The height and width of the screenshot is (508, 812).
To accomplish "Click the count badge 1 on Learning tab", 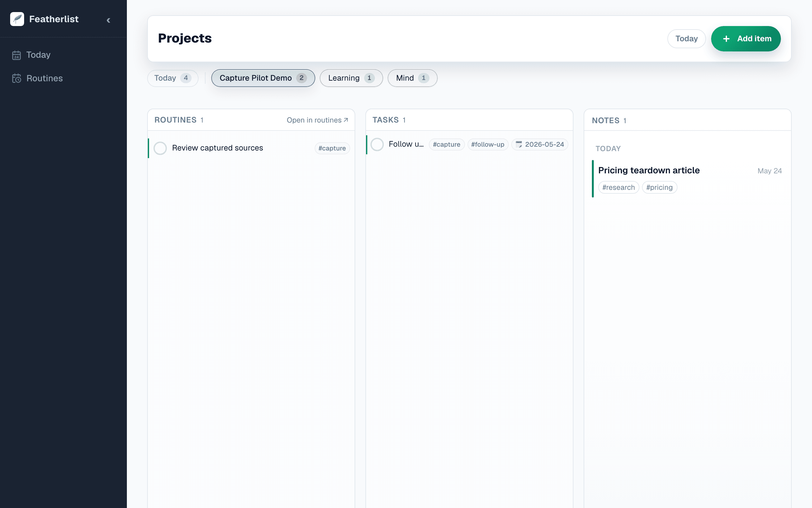I will (x=369, y=78).
